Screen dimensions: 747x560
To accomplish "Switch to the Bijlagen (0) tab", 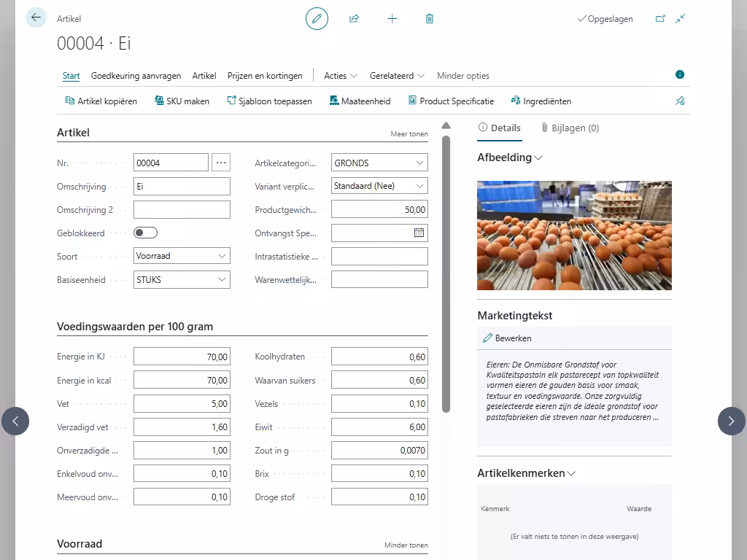I will coord(570,128).
